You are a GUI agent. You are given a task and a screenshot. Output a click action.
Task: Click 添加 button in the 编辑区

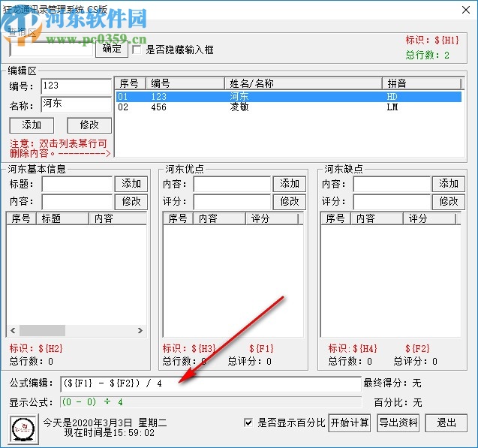pyautogui.click(x=32, y=125)
